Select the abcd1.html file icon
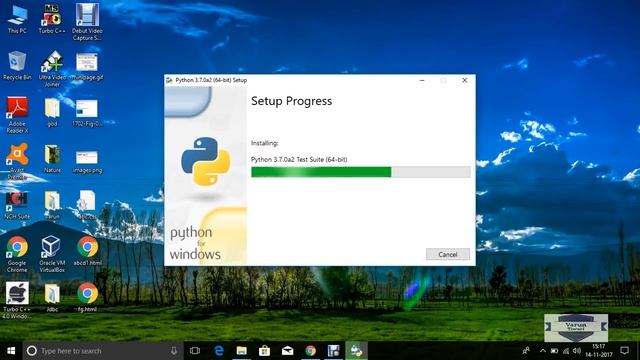The image size is (640, 360). point(87,251)
